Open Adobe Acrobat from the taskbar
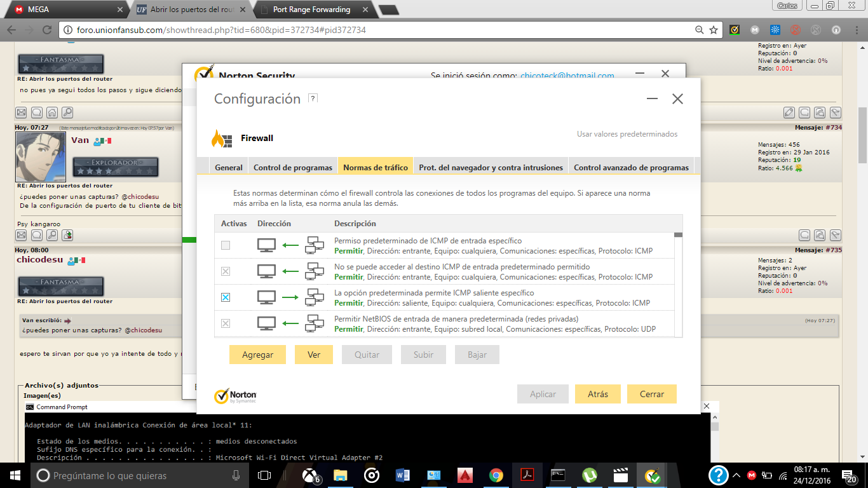Image resolution: width=868 pixels, height=488 pixels. (527, 475)
